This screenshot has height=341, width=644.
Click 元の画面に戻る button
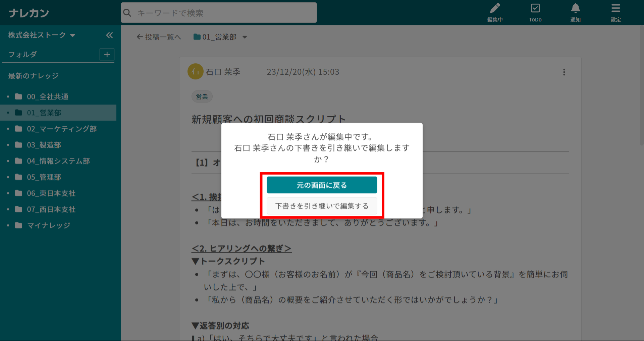tap(322, 185)
